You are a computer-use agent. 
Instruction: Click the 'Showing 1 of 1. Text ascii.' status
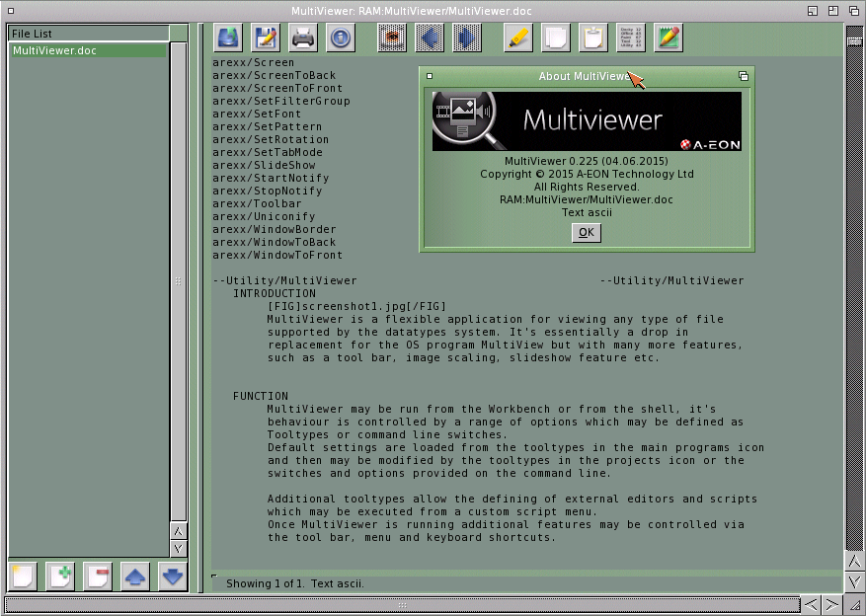coord(295,583)
